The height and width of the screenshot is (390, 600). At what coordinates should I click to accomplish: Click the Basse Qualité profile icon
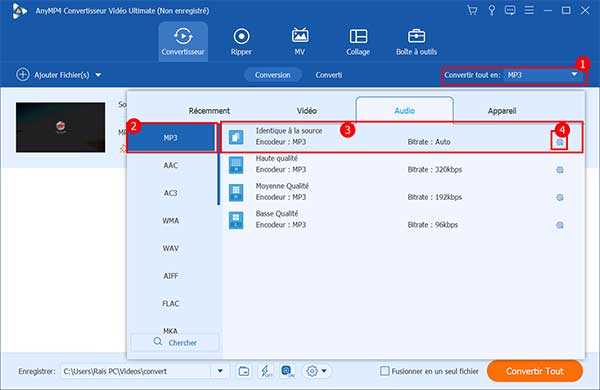pyautogui.click(x=236, y=220)
